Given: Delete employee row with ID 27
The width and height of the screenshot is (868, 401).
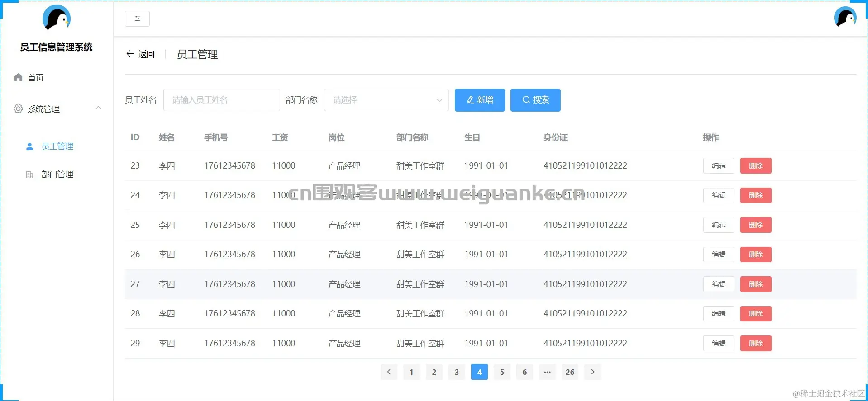Looking at the screenshot, I should pyautogui.click(x=756, y=284).
